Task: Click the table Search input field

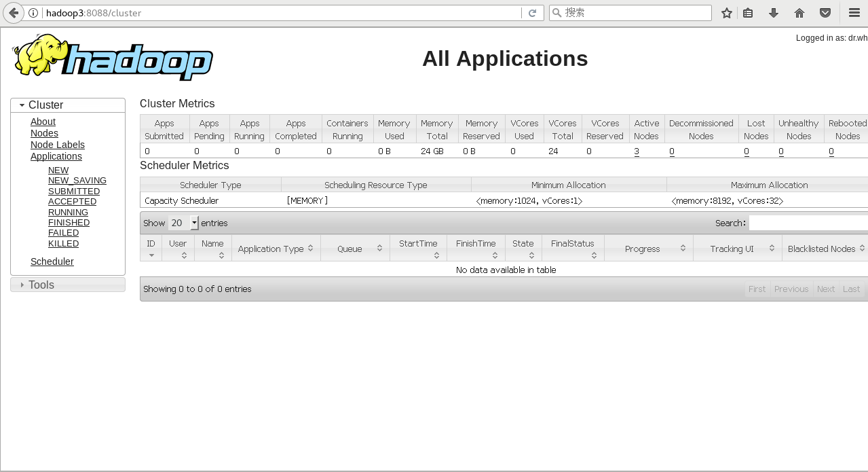Action: [x=808, y=223]
